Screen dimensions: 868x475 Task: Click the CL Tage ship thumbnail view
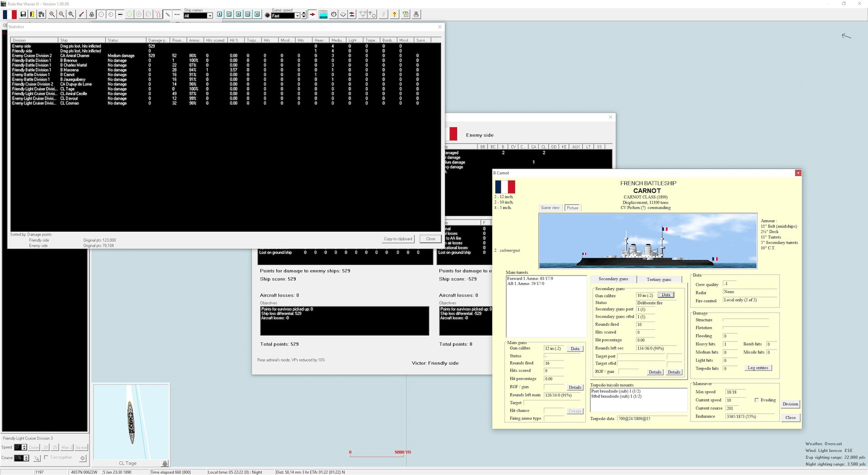coord(131,421)
